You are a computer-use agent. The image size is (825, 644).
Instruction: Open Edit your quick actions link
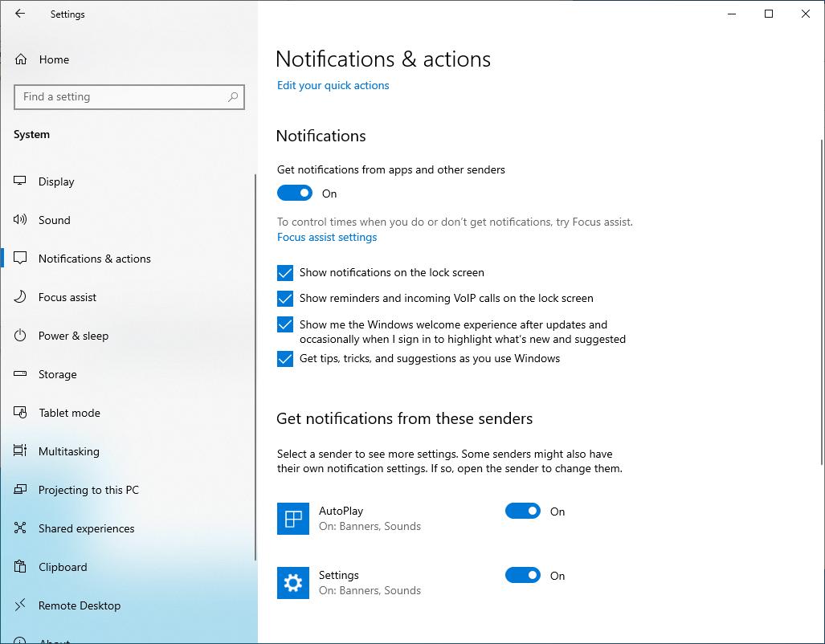click(333, 85)
